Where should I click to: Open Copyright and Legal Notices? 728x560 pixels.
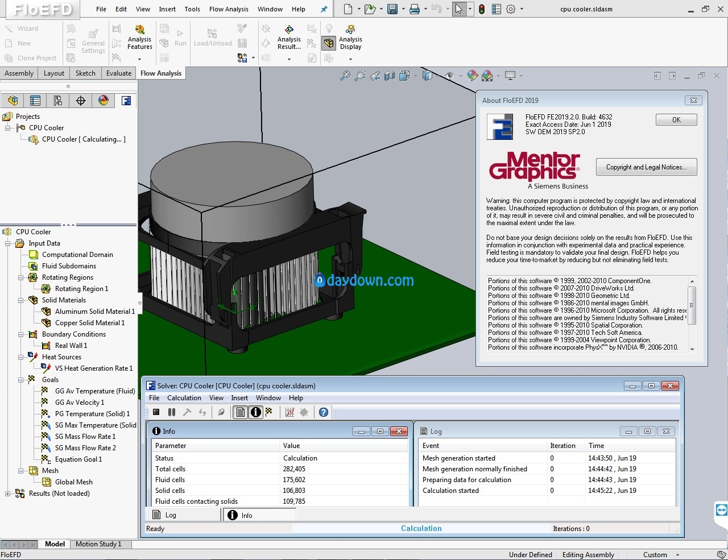pos(646,167)
